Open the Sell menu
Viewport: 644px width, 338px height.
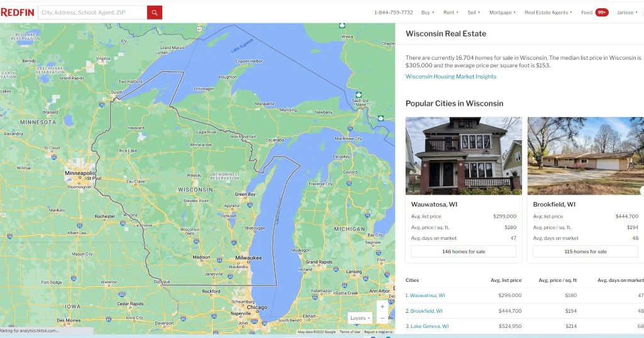point(474,13)
